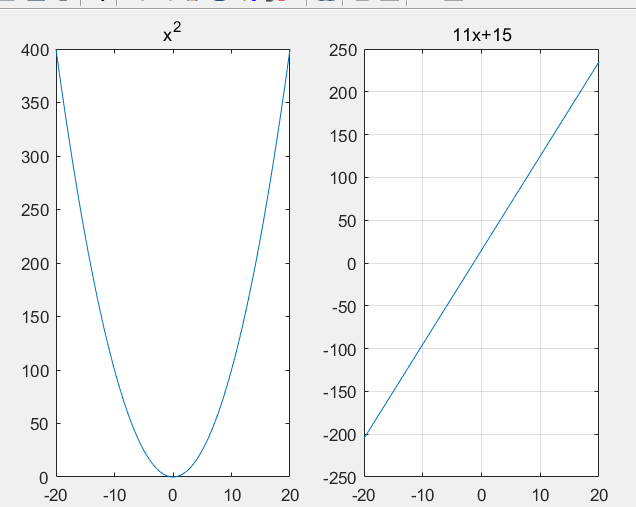Click x-axis label 20 of the x² plot
The height and width of the screenshot is (507, 636).
pos(290,495)
